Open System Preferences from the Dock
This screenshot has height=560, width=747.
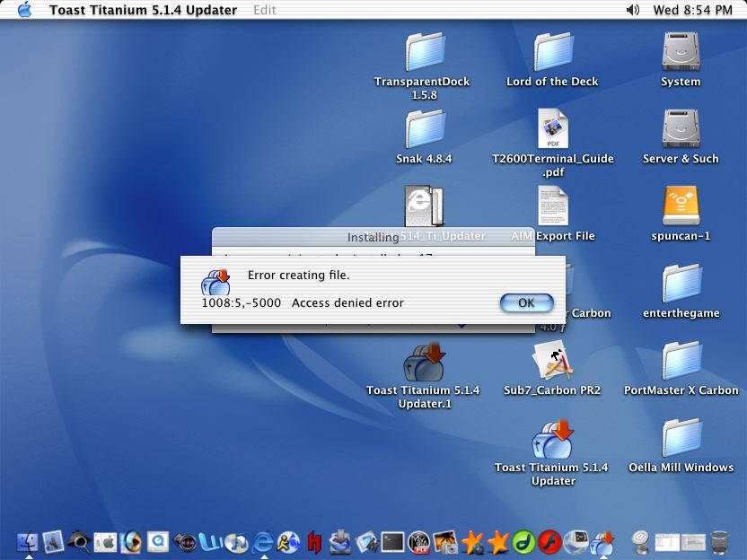pyautogui.click(x=105, y=542)
